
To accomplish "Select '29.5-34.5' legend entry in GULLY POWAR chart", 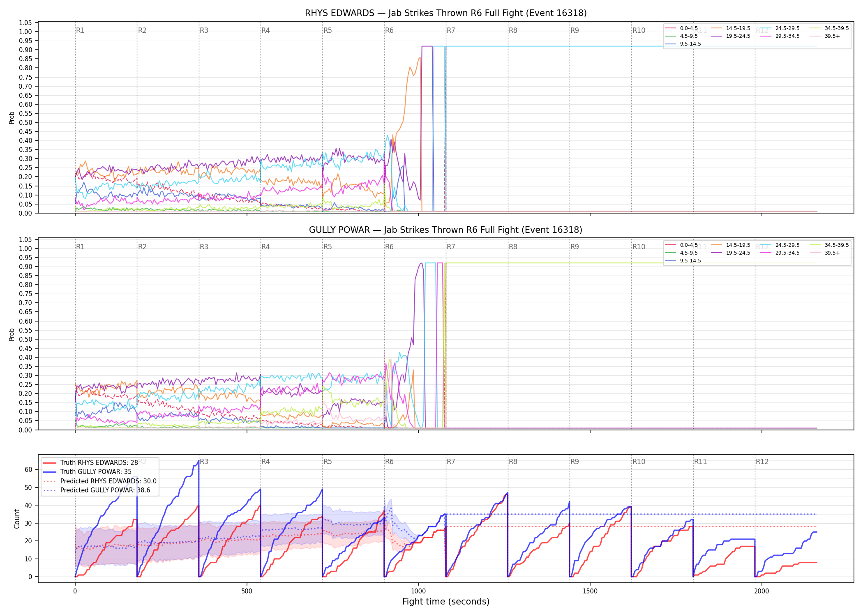I will 780,253.
